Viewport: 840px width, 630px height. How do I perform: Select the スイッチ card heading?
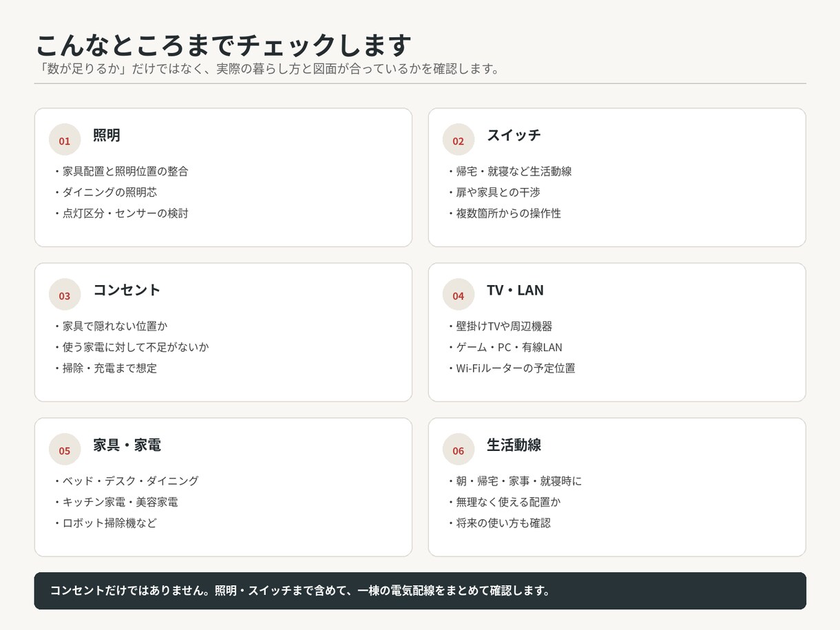click(514, 135)
